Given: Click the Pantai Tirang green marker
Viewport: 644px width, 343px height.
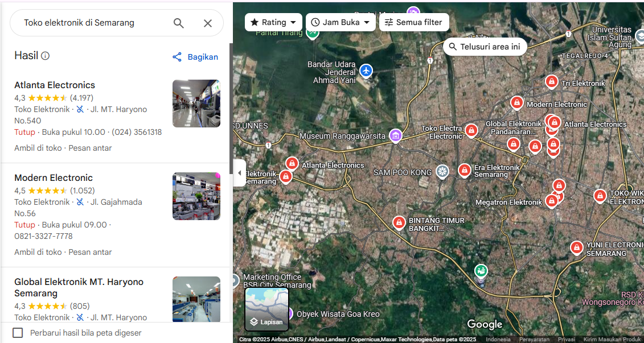Looking at the screenshot, I should click(313, 34).
